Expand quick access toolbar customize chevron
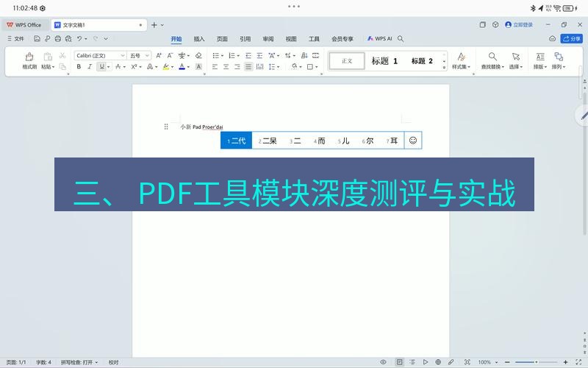Screen dimensions: 588x368 coord(106,38)
